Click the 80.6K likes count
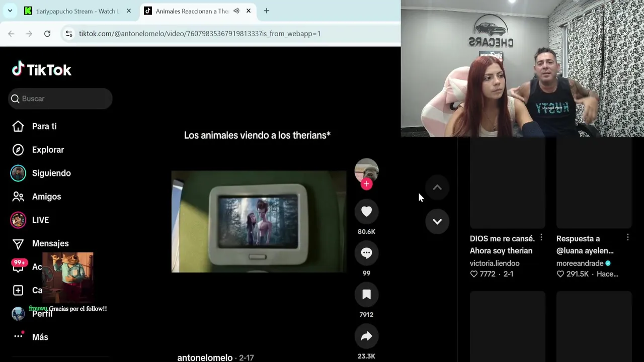The image size is (644, 362). 366,232
